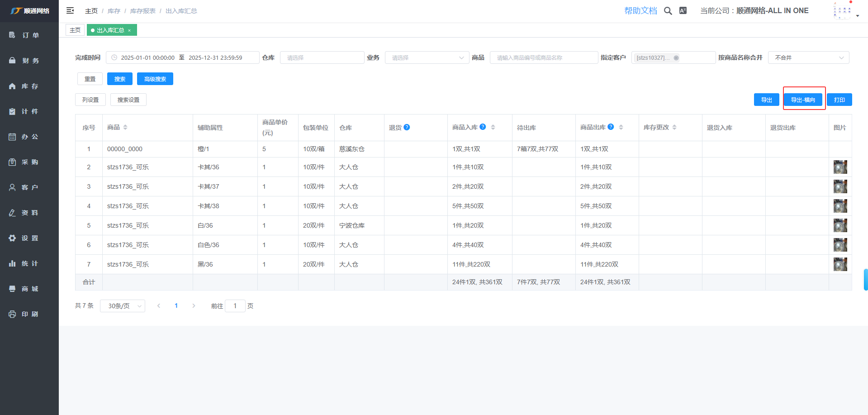The width and height of the screenshot is (868, 415).
Task: Click the help icon beside 退货 column
Action: [407, 127]
